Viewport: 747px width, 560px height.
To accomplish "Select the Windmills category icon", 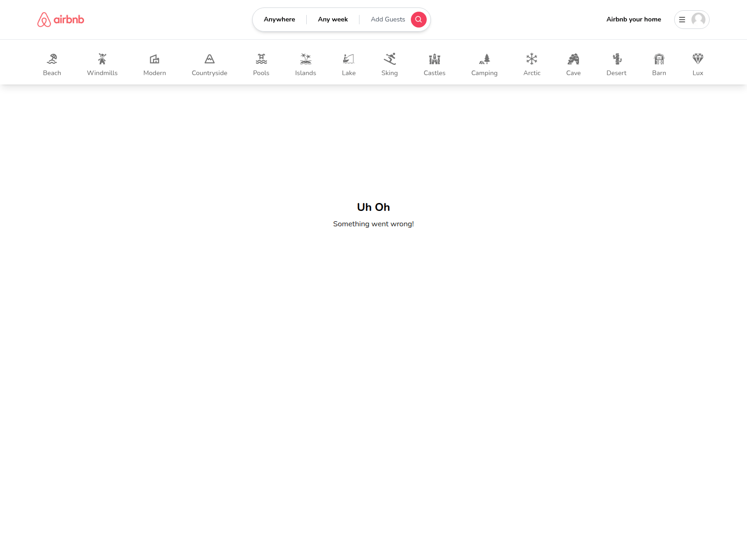I will pyautogui.click(x=102, y=60).
